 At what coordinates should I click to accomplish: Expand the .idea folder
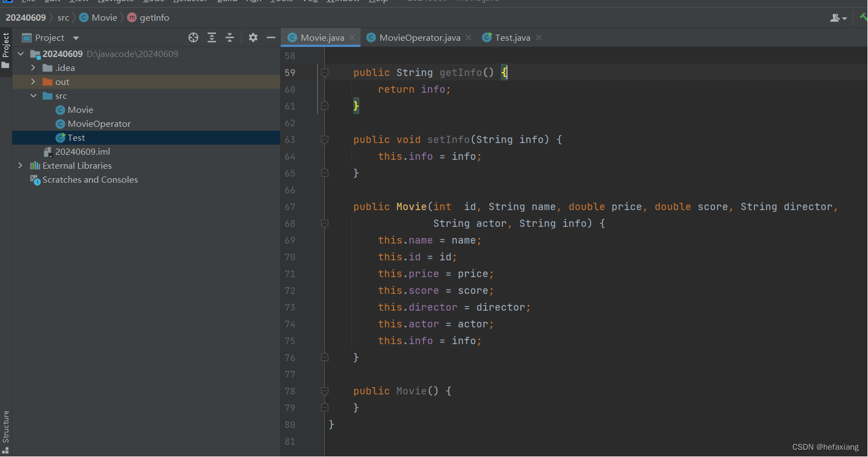33,68
